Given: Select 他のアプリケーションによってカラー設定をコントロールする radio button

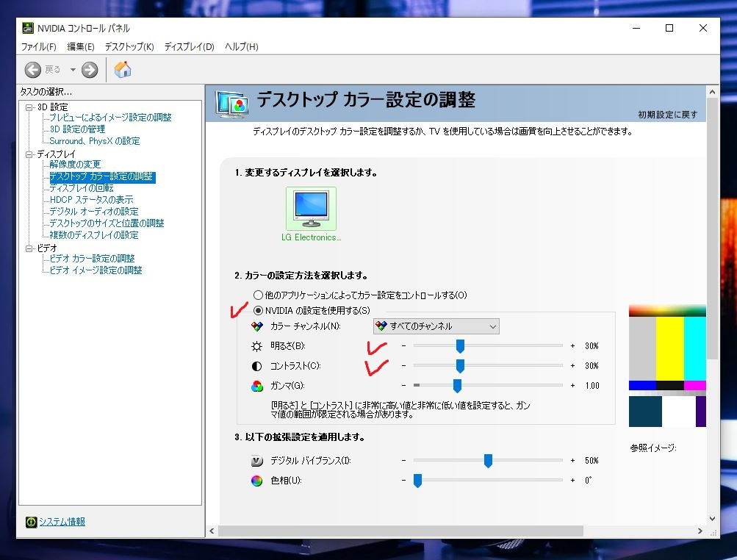Looking at the screenshot, I should (258, 295).
